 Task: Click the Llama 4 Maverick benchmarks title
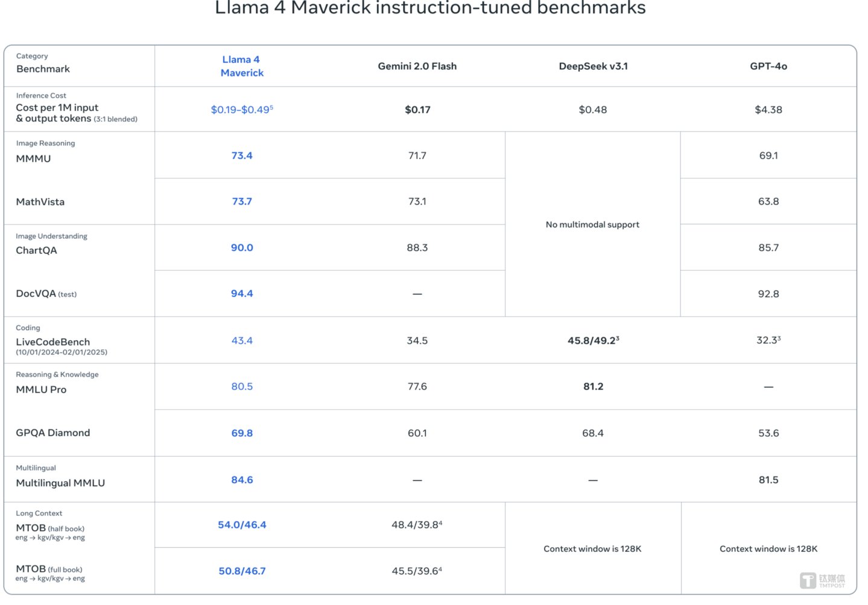[430, 8]
